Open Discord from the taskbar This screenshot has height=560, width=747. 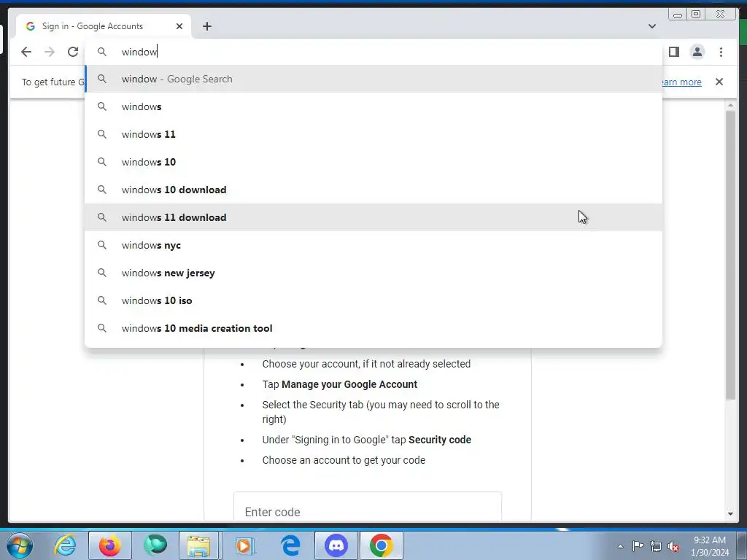click(336, 545)
